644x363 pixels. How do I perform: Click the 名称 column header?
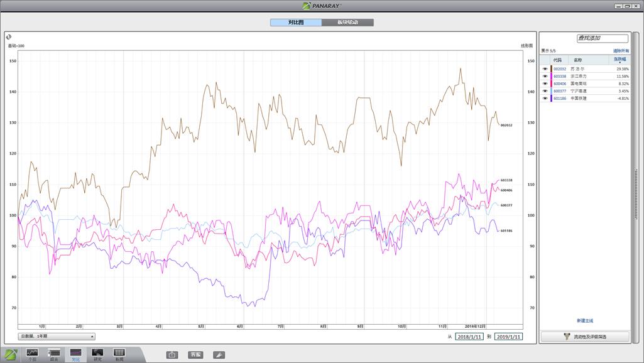[x=577, y=60]
